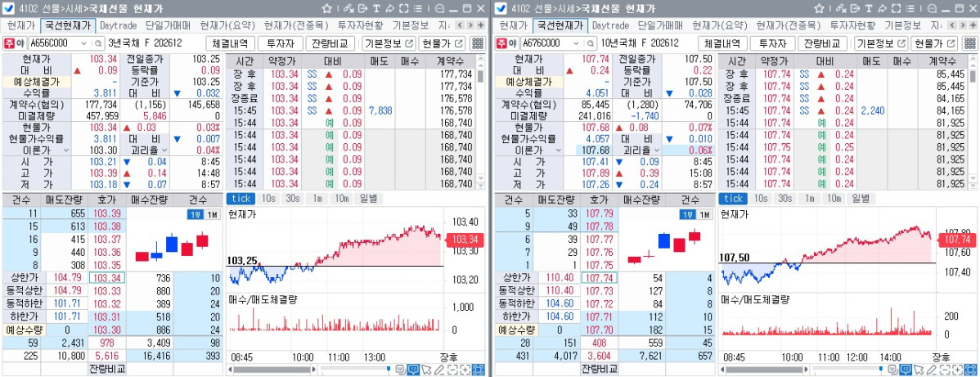This screenshot has width=980, height=377.
Task: Zoom in left chart with plus icon
Action: coord(465,370)
